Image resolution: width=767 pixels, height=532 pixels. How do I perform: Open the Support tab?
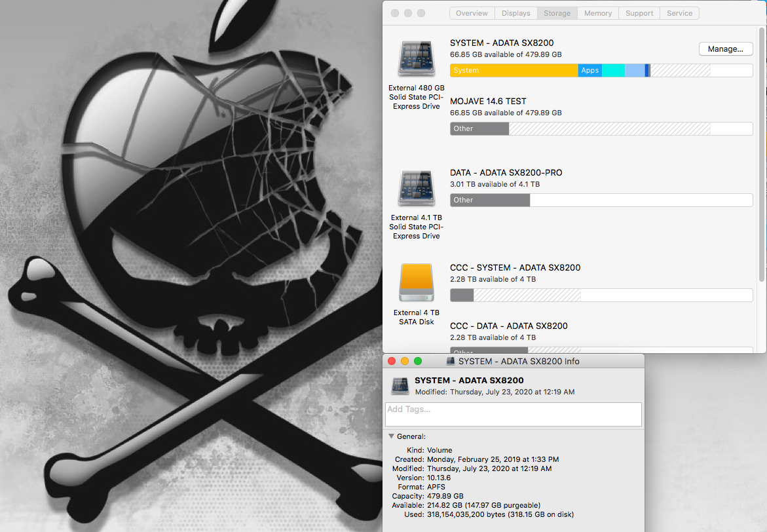(x=639, y=13)
